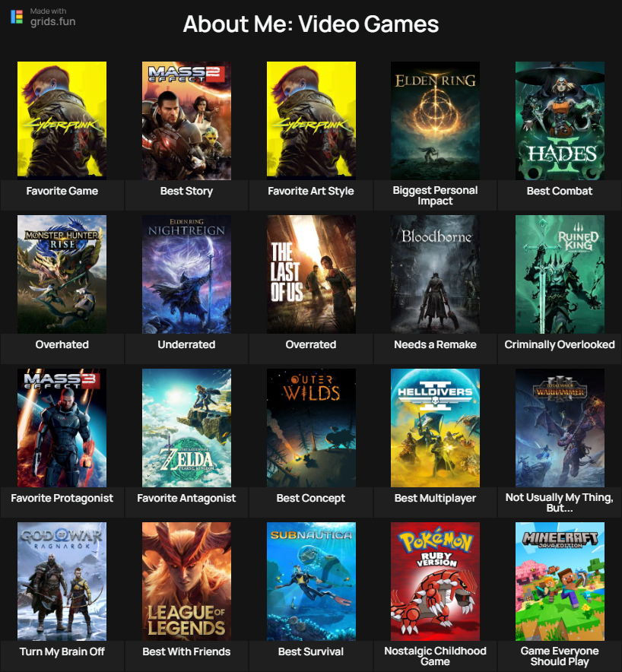Select the Elden Ring Nightreign cover
The image size is (622, 672).
click(x=186, y=274)
